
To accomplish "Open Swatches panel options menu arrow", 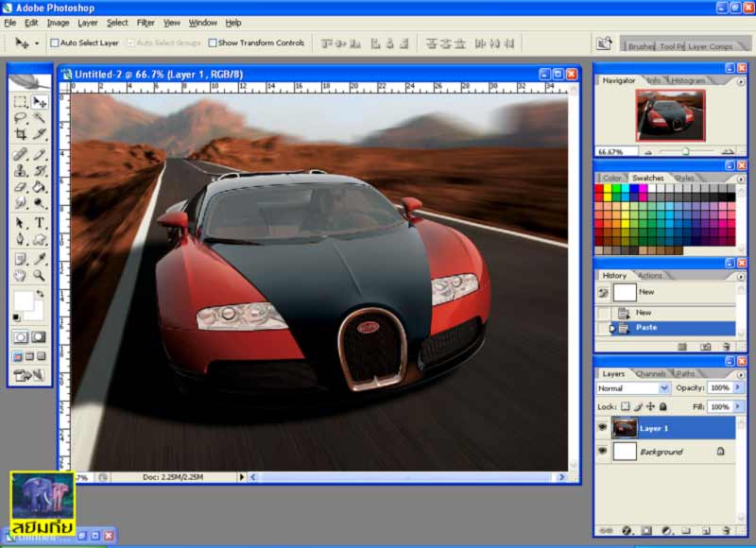I will click(741, 179).
